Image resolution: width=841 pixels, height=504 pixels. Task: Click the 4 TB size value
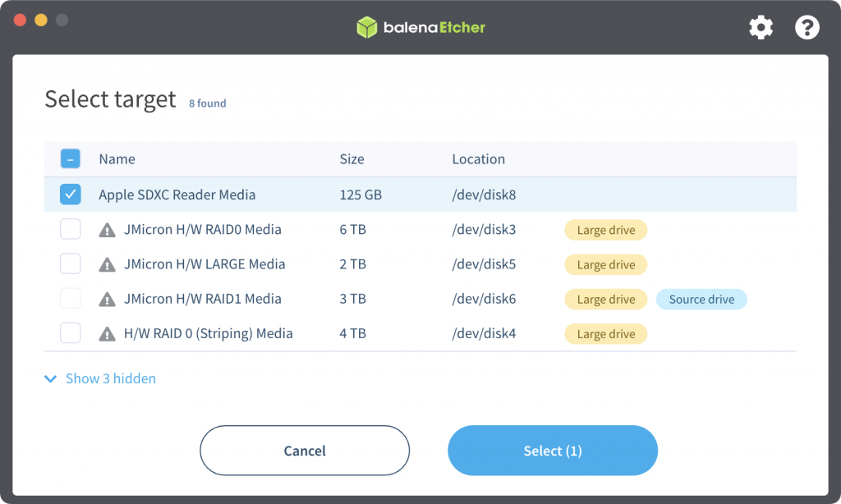(353, 333)
